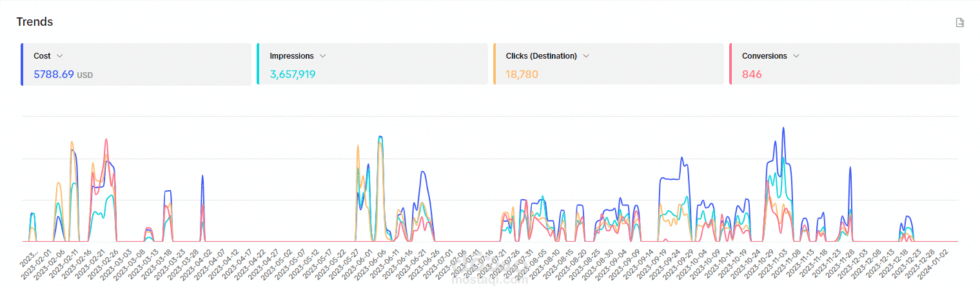Open the Impressions dropdown chevron
Image resolution: width=980 pixels, height=292 pixels.
[323, 56]
